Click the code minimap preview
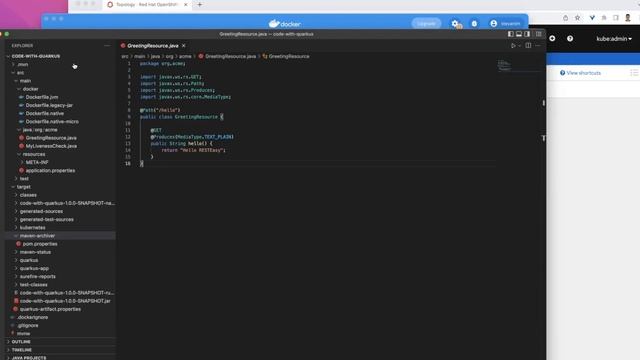Viewport: 640px width, 360px height. [504, 65]
